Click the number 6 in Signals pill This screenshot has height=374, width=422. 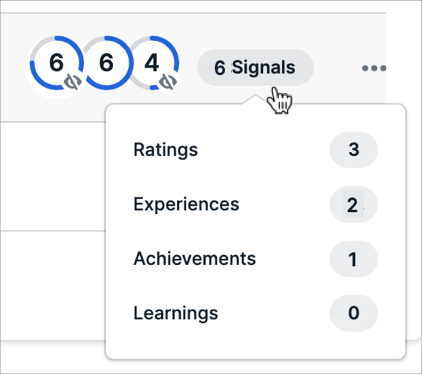[220, 68]
